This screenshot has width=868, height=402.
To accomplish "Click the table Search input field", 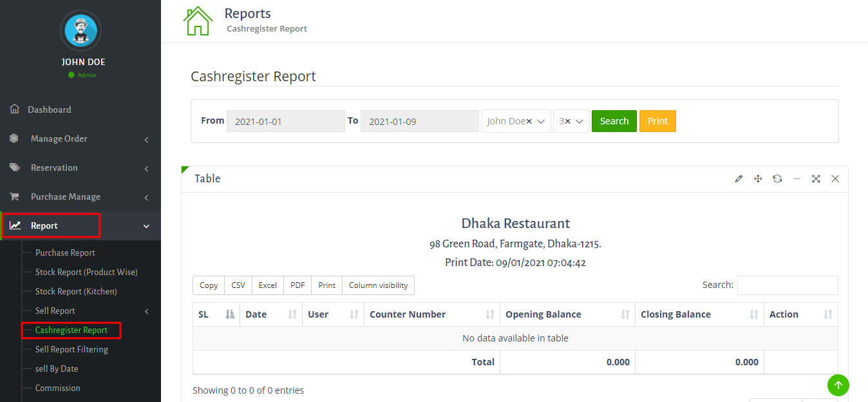I will [x=787, y=285].
